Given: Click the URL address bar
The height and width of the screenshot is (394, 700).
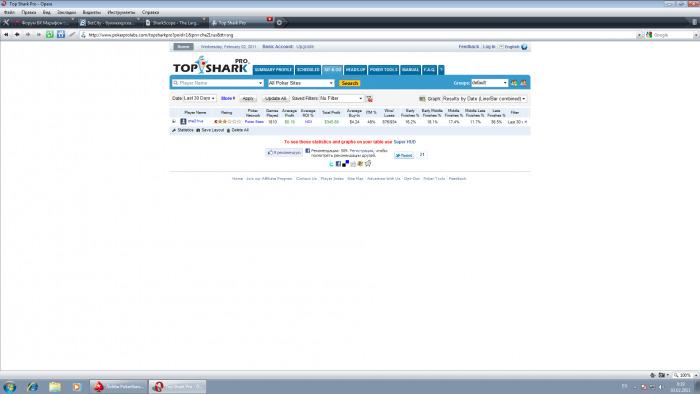Looking at the screenshot, I should pyautogui.click(x=357, y=35).
